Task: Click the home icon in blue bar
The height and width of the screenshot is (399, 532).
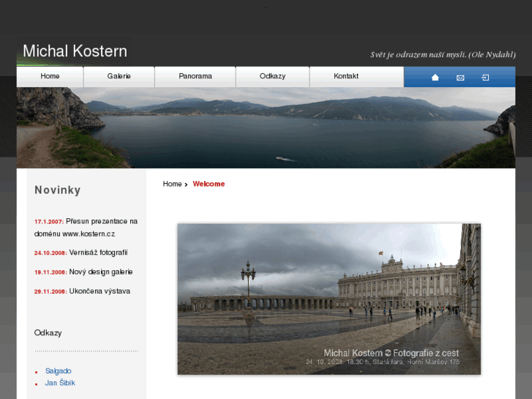Action: (435, 78)
